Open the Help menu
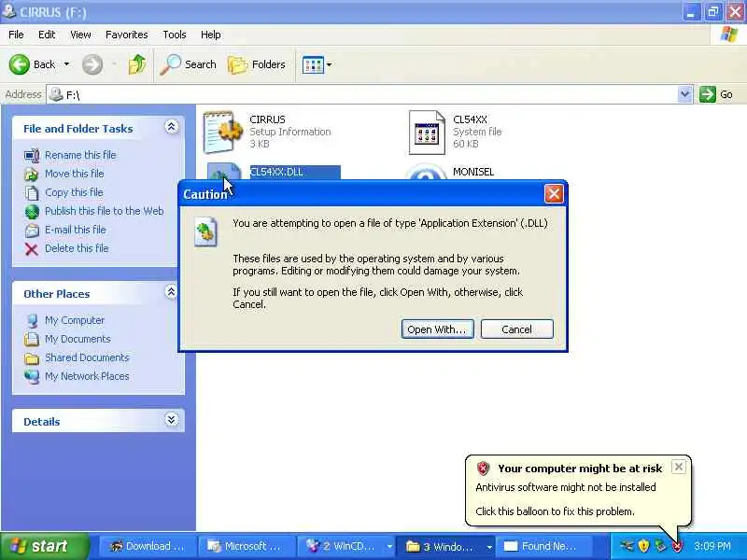The height and width of the screenshot is (560, 747). pyautogui.click(x=211, y=35)
